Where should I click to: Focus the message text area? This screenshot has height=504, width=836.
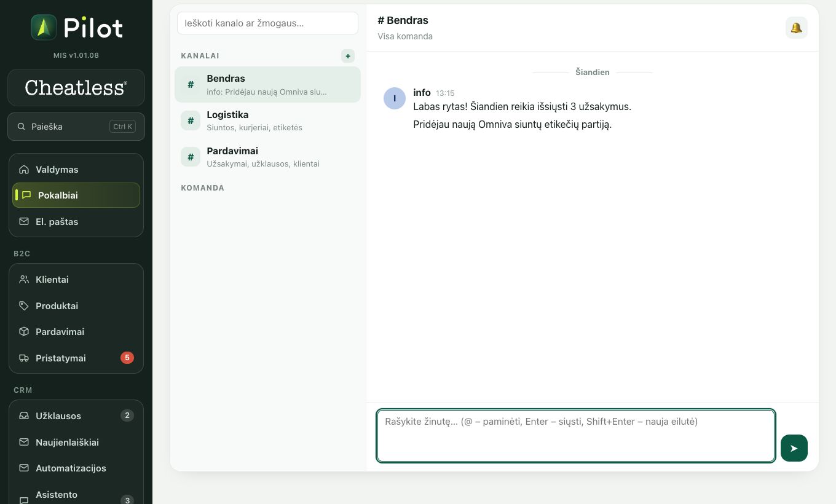tap(576, 436)
